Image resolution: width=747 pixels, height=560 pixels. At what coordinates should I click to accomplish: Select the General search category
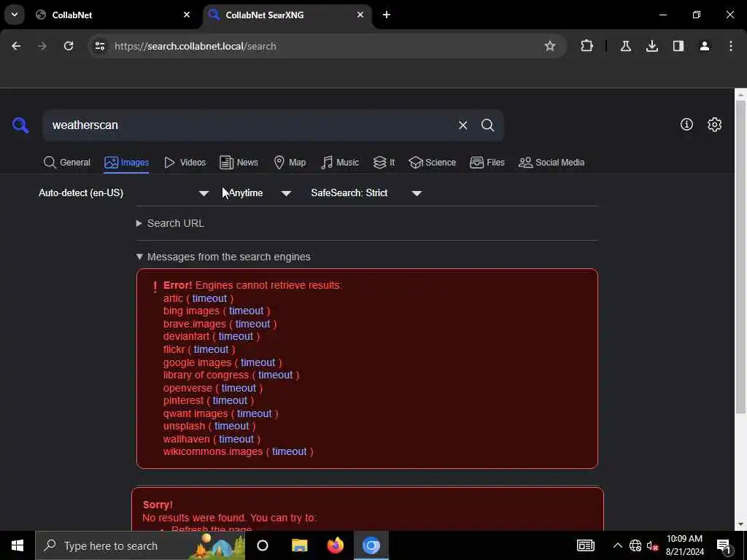pos(66,163)
